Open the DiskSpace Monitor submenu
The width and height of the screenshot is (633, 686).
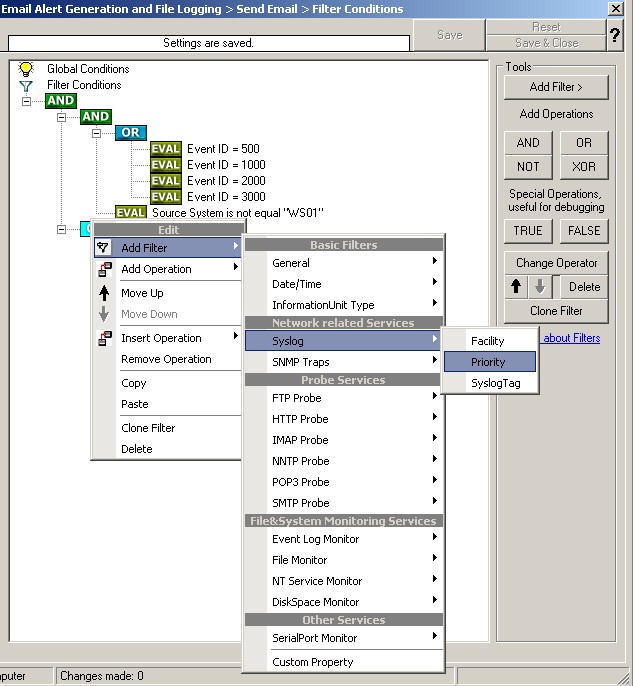pyautogui.click(x=344, y=602)
